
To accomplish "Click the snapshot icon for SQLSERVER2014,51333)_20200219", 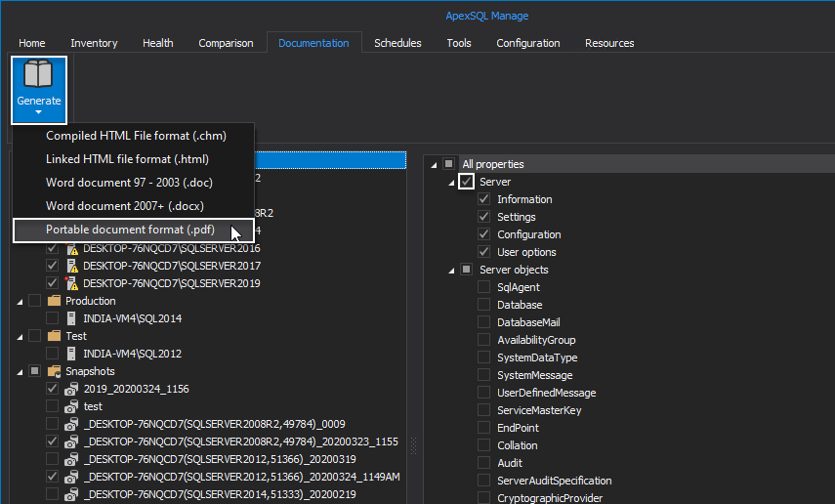I will [x=71, y=494].
